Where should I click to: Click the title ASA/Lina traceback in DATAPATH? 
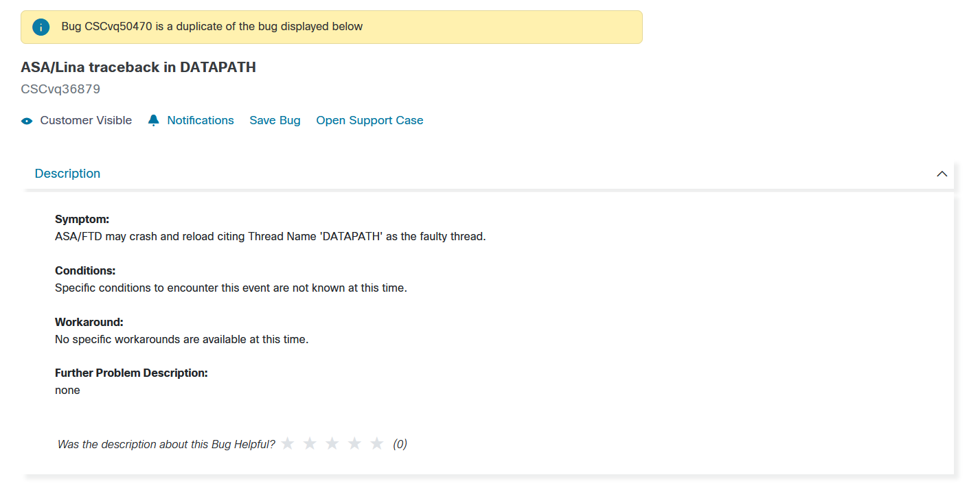point(138,67)
